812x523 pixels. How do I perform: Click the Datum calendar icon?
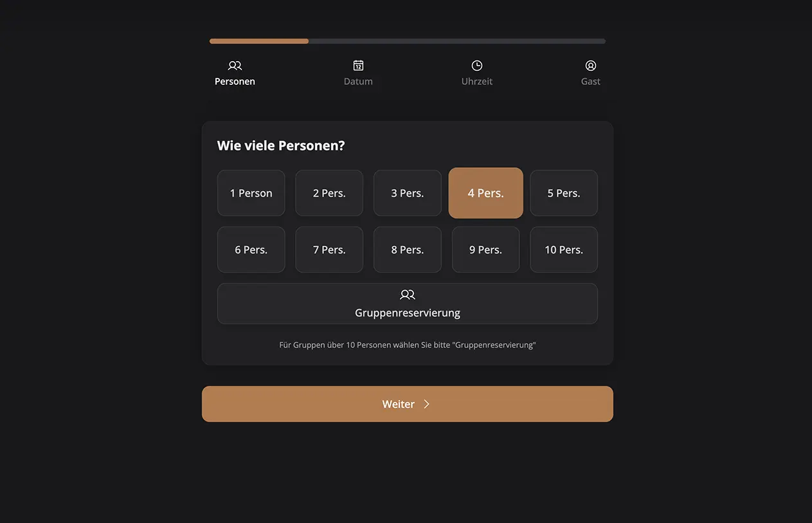coord(358,66)
